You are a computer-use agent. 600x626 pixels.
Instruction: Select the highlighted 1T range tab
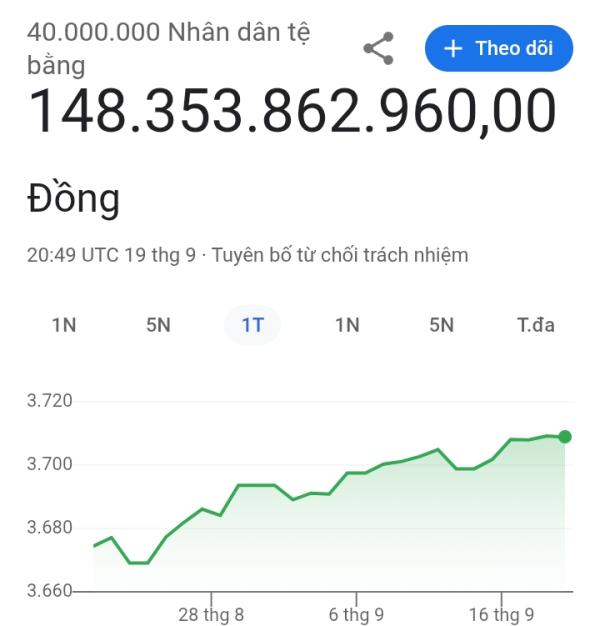[x=252, y=324]
